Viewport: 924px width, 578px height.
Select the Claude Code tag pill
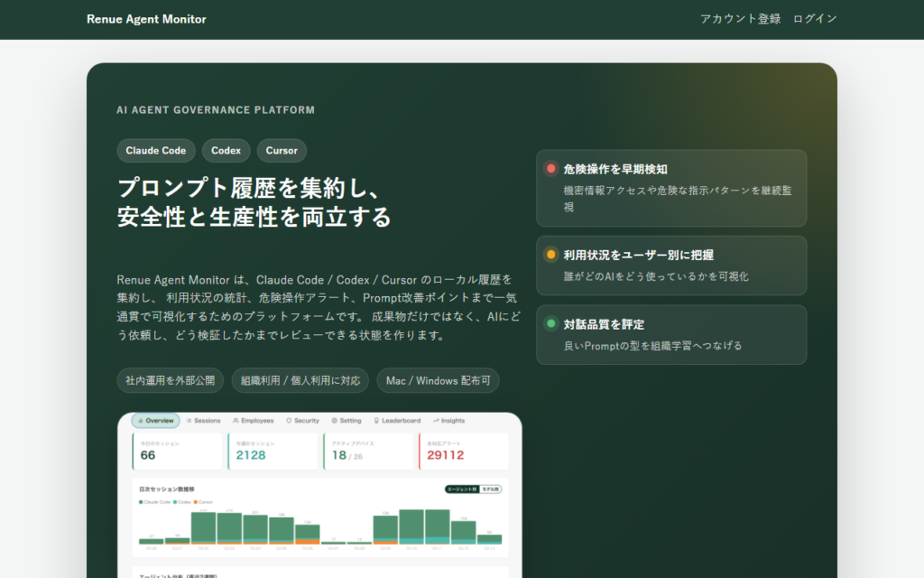pos(155,151)
